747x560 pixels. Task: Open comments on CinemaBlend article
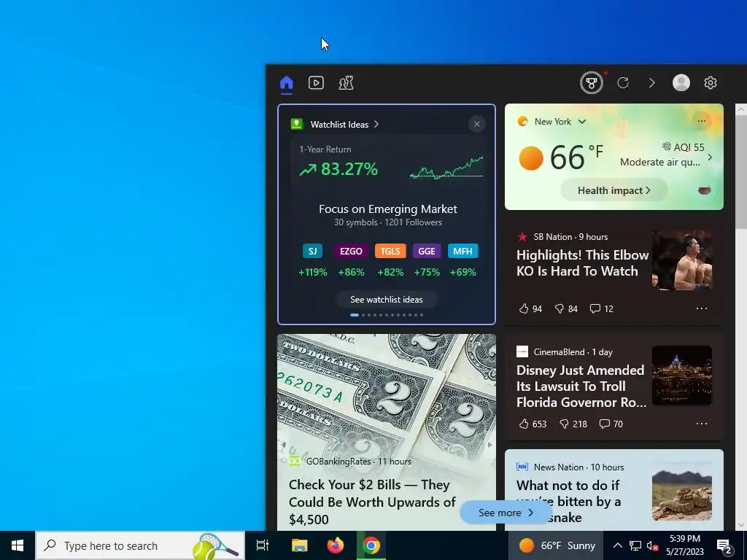tap(611, 424)
